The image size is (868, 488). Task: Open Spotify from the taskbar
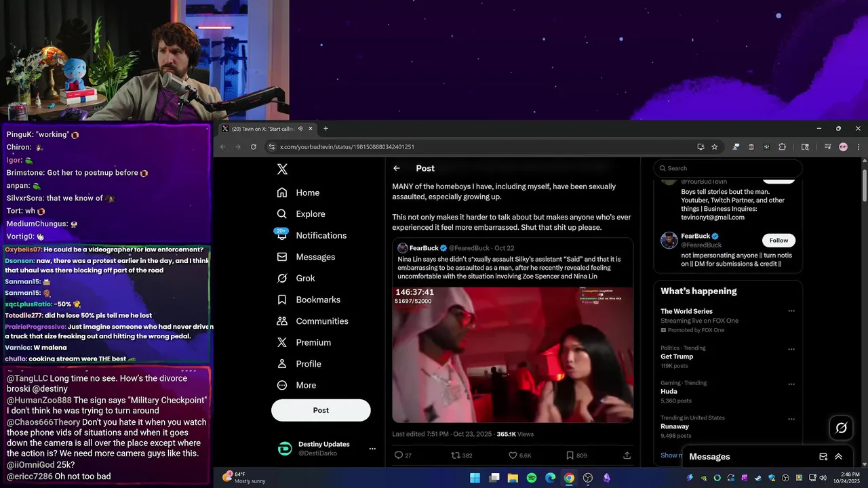coord(532,478)
